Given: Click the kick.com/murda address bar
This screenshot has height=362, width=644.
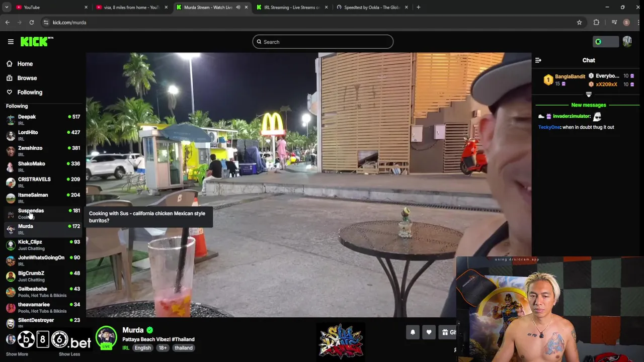Looking at the screenshot, I should (312, 22).
